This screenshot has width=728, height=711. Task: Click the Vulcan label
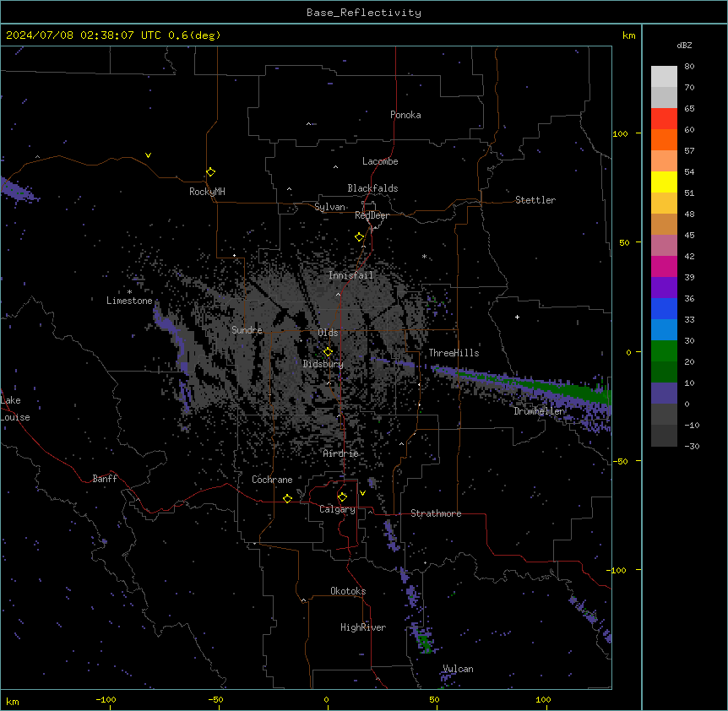[458, 669]
